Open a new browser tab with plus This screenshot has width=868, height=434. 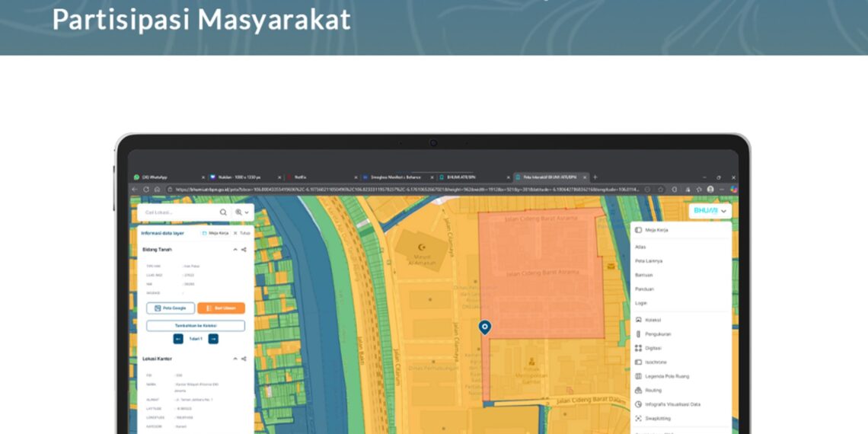(x=595, y=177)
